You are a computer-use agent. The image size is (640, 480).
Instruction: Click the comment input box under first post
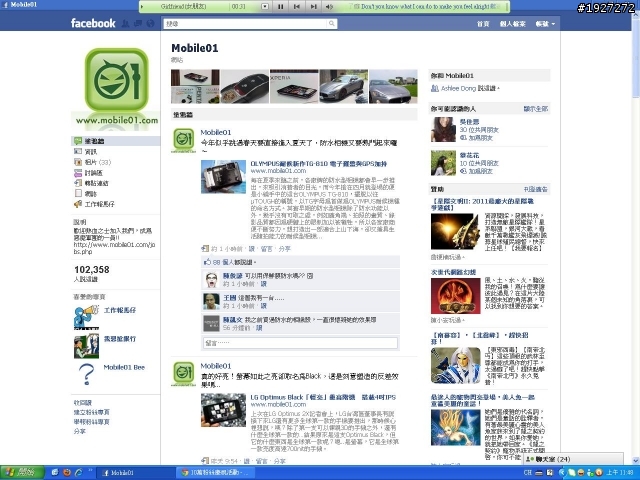(300, 343)
